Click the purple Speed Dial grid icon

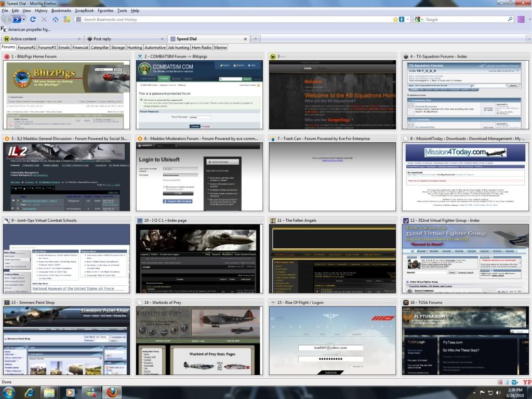[x=521, y=19]
